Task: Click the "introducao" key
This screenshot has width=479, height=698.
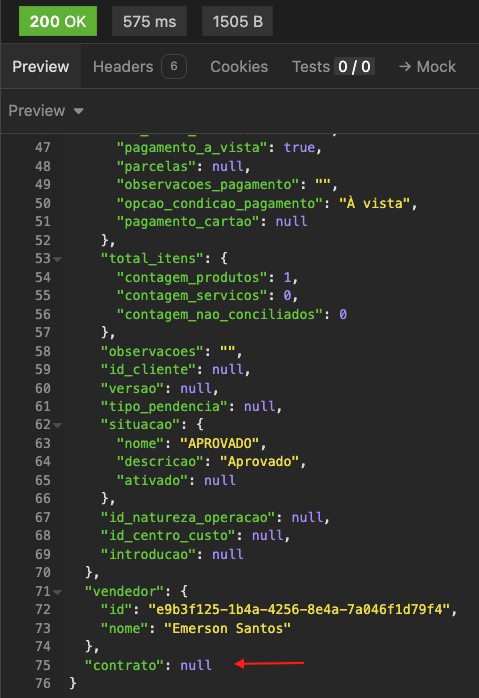Action: click(148, 554)
